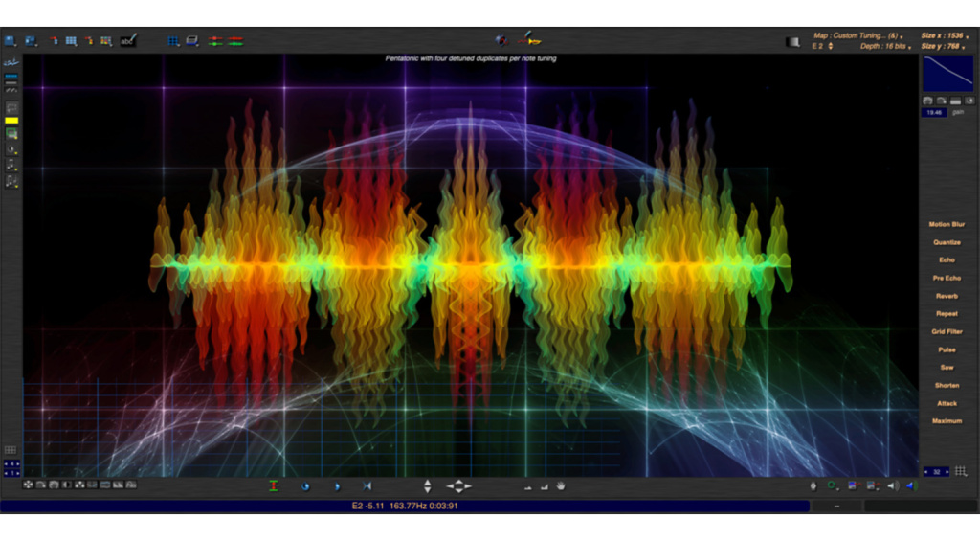Click the four-arrow move icon at bottom left

click(28, 485)
